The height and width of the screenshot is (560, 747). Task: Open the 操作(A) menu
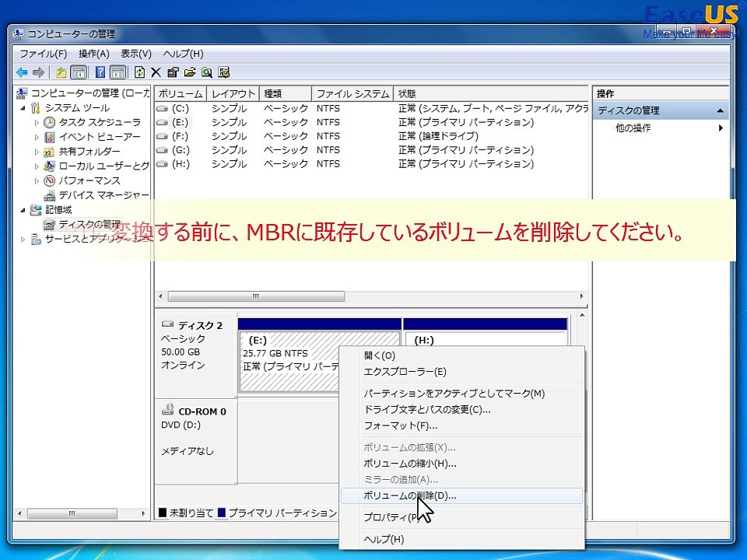coord(94,54)
